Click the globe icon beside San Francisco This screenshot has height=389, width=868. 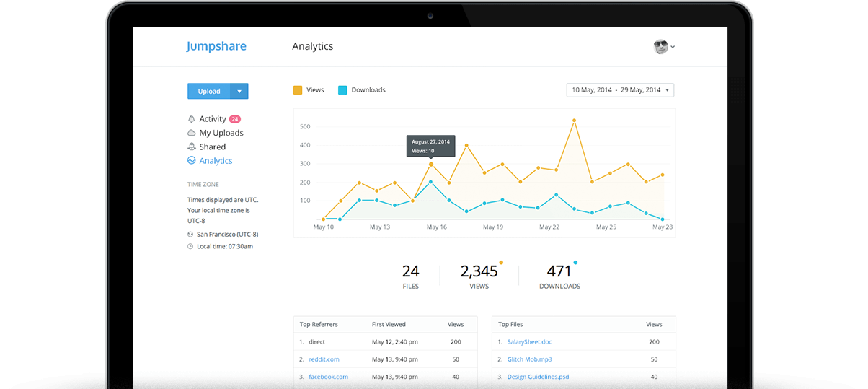click(190, 235)
